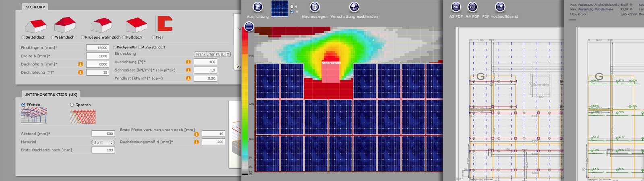This screenshot has height=181, width=644.
Task: Open the UNTERKONSTRUKTION (UK) tab
Action: coord(51,95)
